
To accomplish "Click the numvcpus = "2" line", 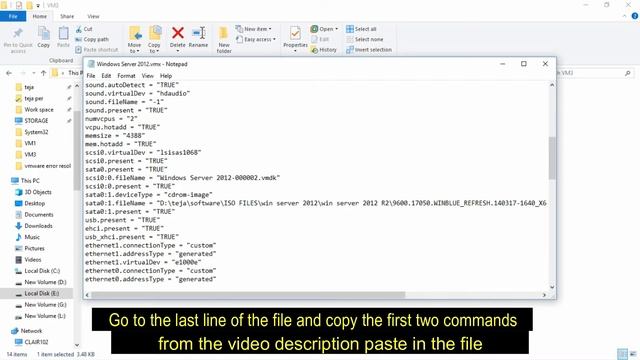I will (x=111, y=119).
